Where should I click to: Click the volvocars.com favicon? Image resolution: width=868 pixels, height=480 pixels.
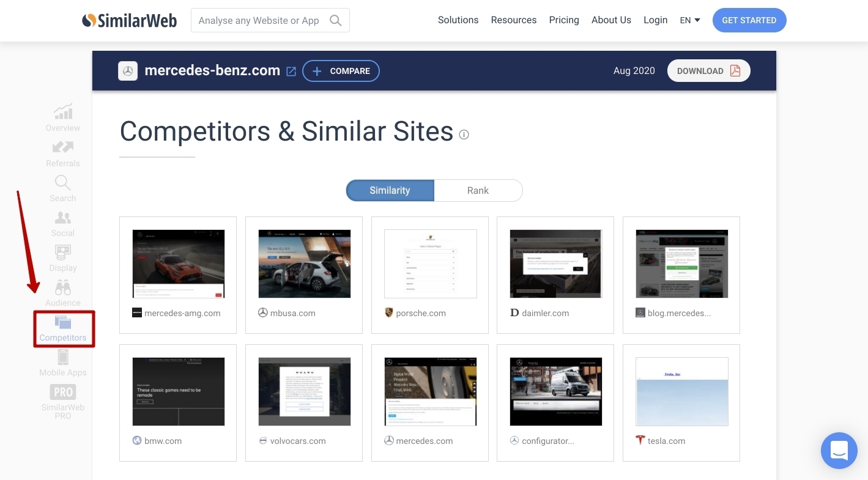pos(263,440)
